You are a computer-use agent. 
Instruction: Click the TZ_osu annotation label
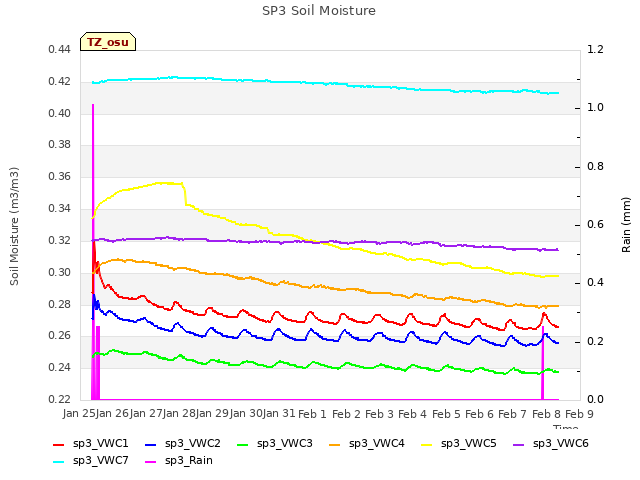[x=108, y=42]
